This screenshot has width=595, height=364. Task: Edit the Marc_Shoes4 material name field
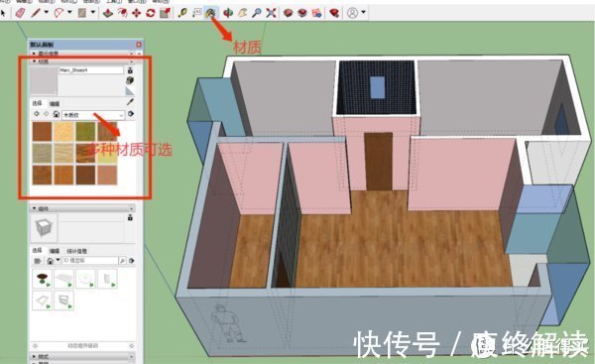pos(91,70)
